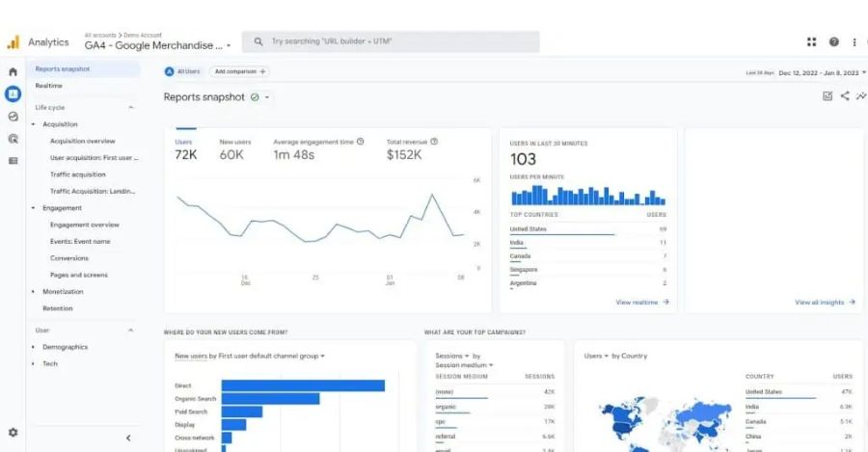Open Conversions report
Viewport: 868px width, 452px height.
[69, 258]
